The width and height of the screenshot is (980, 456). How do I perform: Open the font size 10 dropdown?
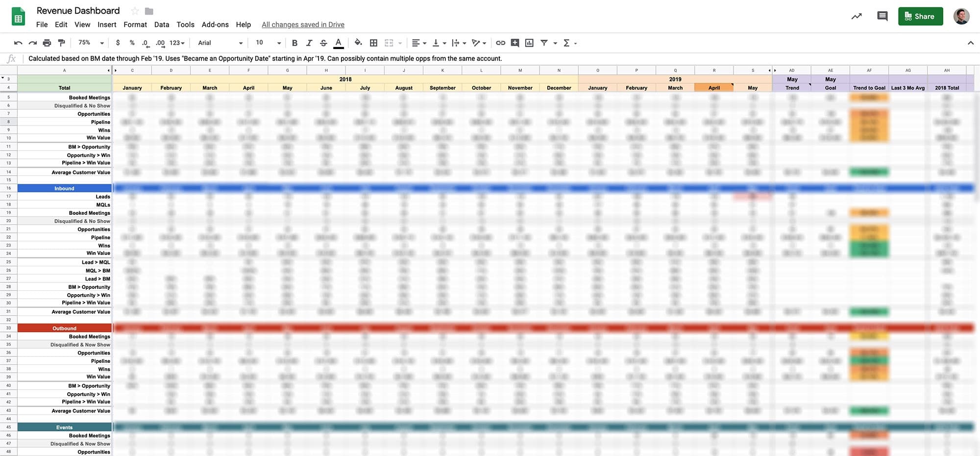[x=268, y=43]
